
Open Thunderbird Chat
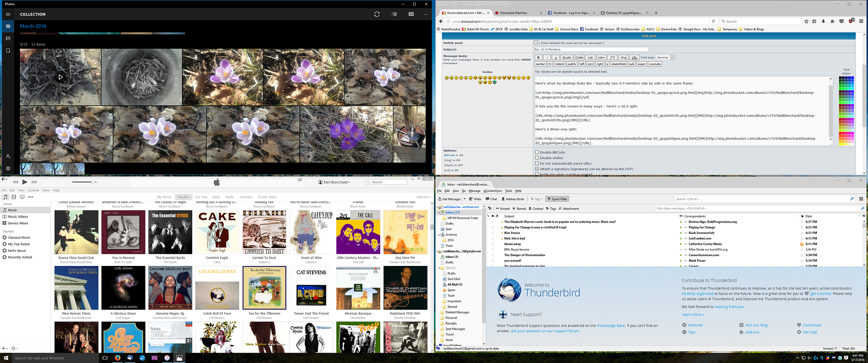pyautogui.click(x=491, y=199)
